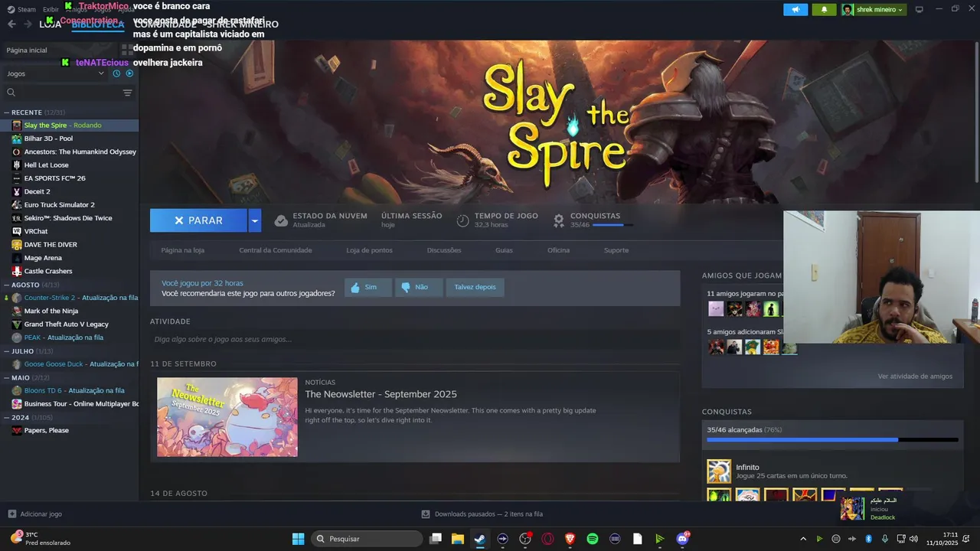
Task: Click the Neowsletter news thumbnail
Action: pos(227,417)
